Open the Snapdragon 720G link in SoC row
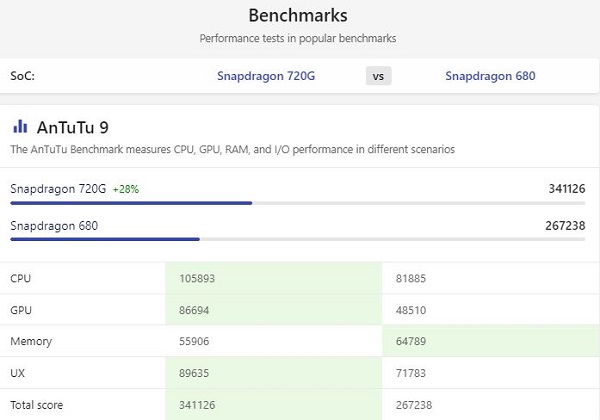Image resolution: width=600 pixels, height=420 pixels. (x=266, y=76)
